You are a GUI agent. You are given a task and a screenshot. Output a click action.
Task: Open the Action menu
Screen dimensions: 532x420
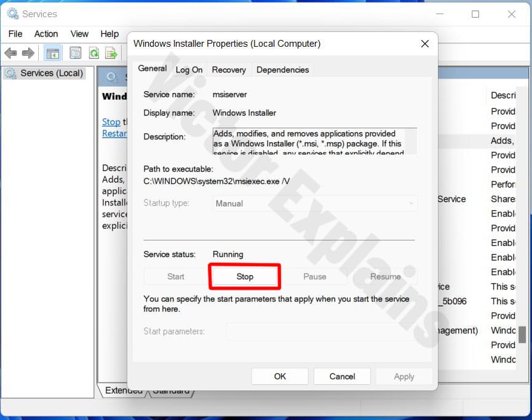[46, 34]
